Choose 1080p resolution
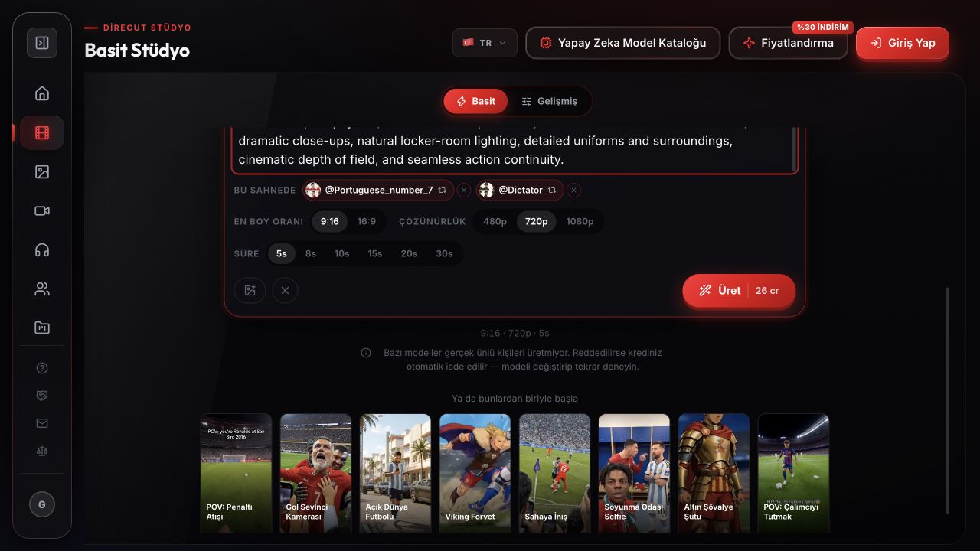The width and height of the screenshot is (980, 551). click(x=580, y=221)
